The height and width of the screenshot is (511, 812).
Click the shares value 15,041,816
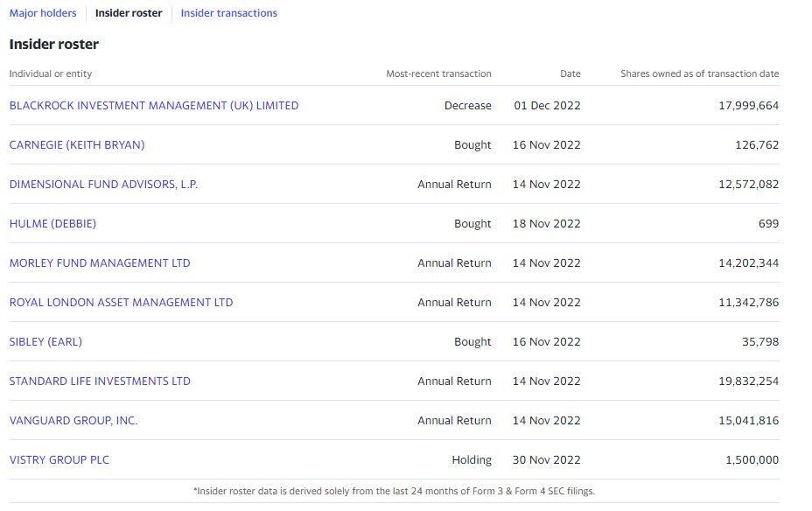click(x=748, y=420)
